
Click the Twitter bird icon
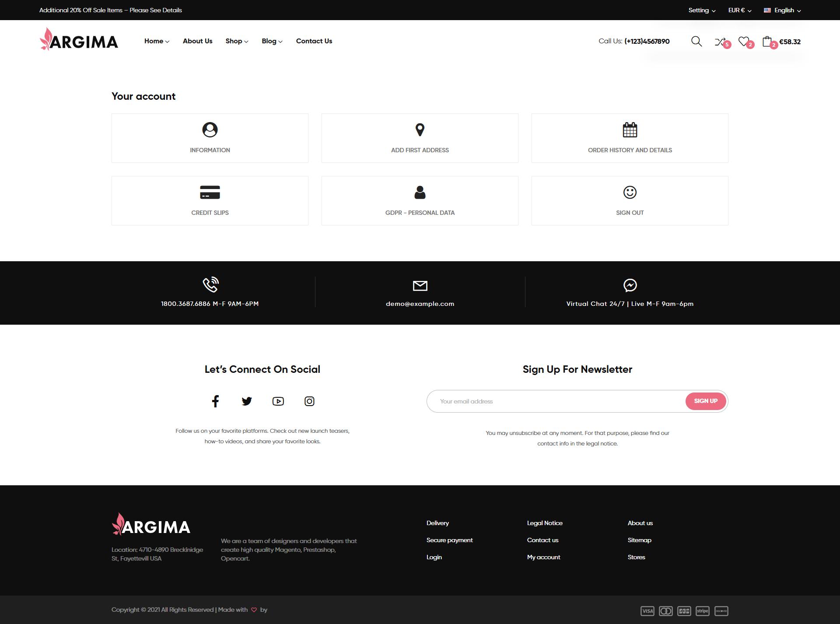(247, 401)
